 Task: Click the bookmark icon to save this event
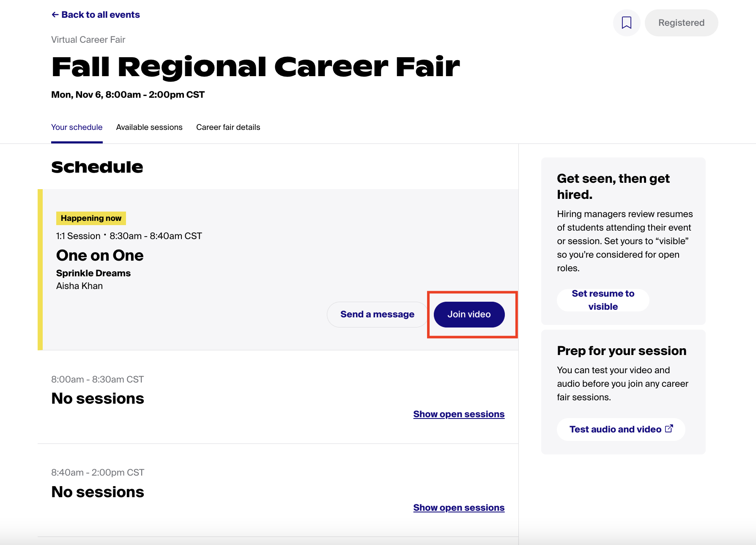pos(627,23)
